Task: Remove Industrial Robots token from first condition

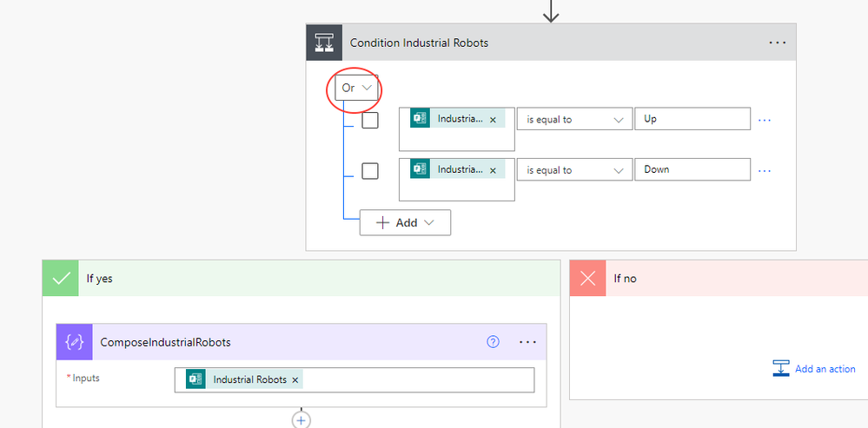Action: [x=493, y=120]
